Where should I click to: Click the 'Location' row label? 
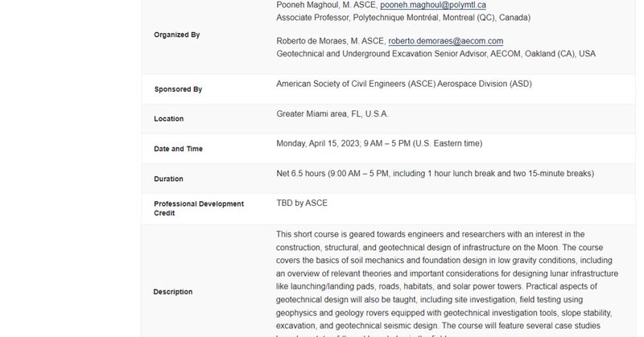(168, 118)
